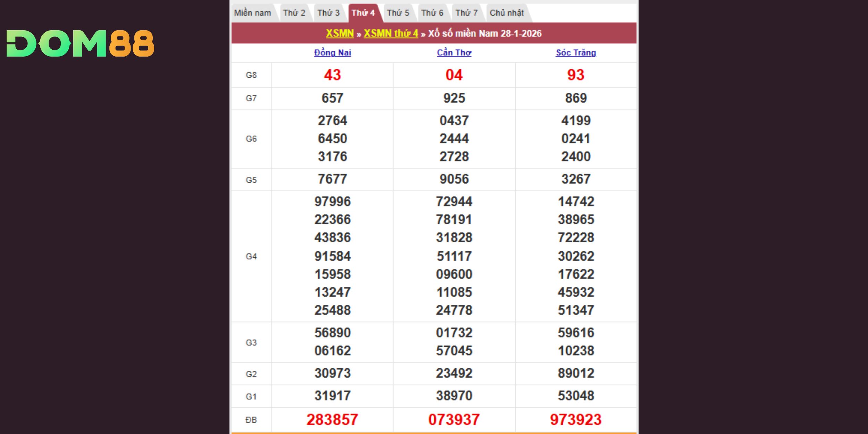Click the ĐB row label
This screenshot has width=868, height=434.
click(251, 420)
